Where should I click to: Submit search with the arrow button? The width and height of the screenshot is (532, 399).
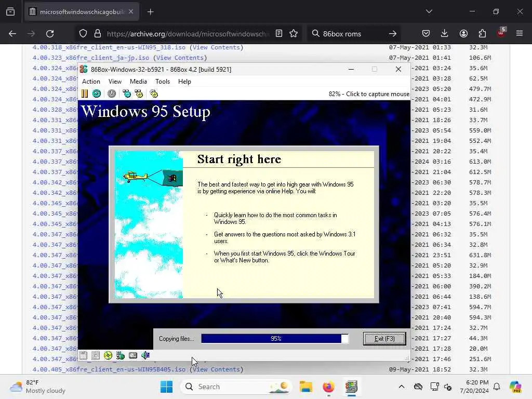click(393, 34)
